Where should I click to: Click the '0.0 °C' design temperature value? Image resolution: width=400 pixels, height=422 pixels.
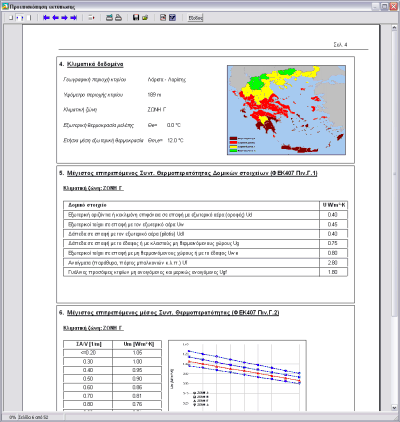(x=174, y=125)
